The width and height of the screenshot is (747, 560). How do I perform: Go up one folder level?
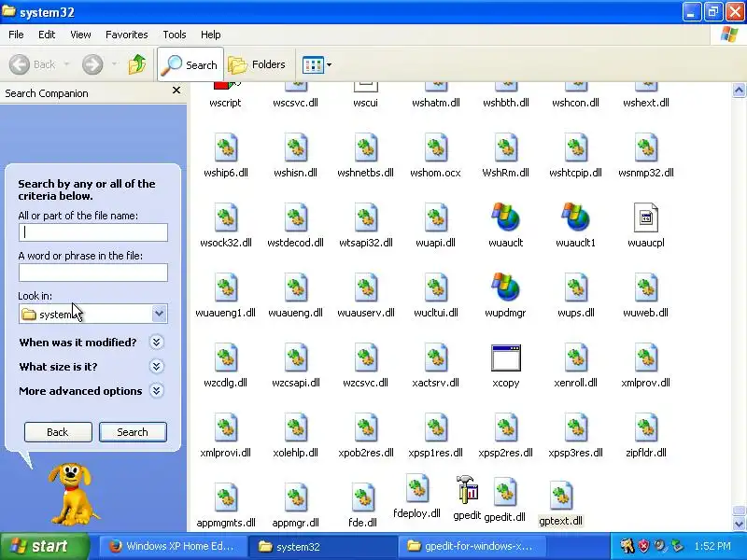[137, 64]
